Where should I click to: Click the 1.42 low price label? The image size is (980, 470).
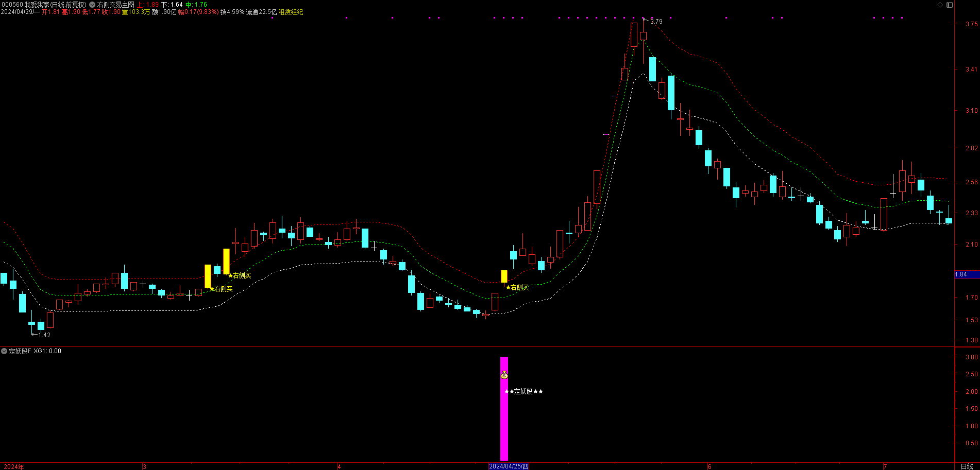pos(44,335)
